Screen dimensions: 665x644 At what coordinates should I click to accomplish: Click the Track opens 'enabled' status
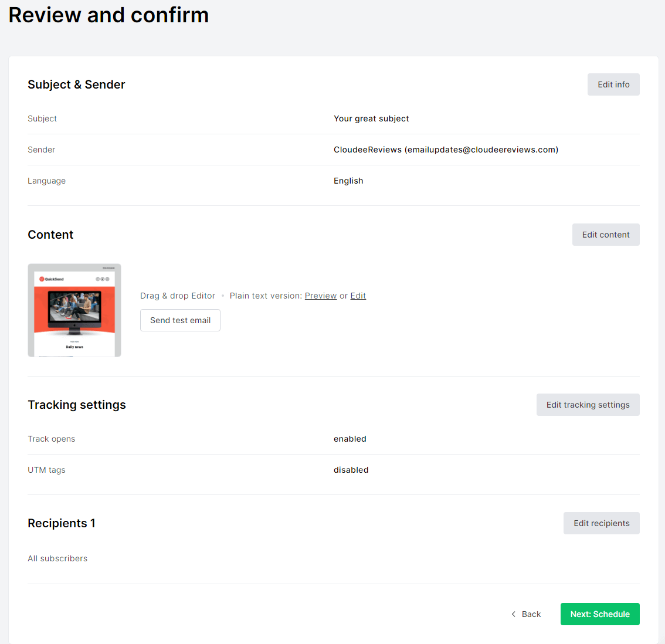350,439
